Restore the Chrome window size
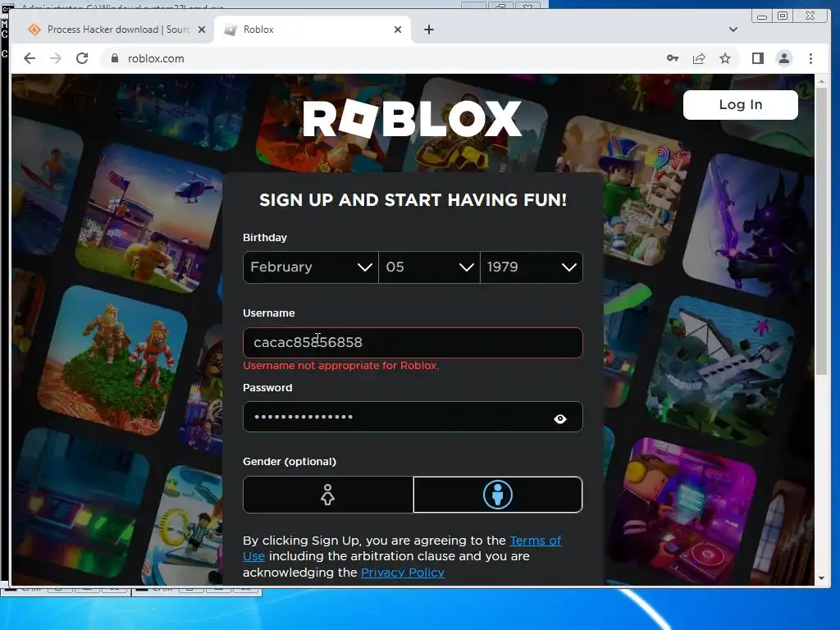Viewport: 840px width, 630px height. (x=783, y=16)
